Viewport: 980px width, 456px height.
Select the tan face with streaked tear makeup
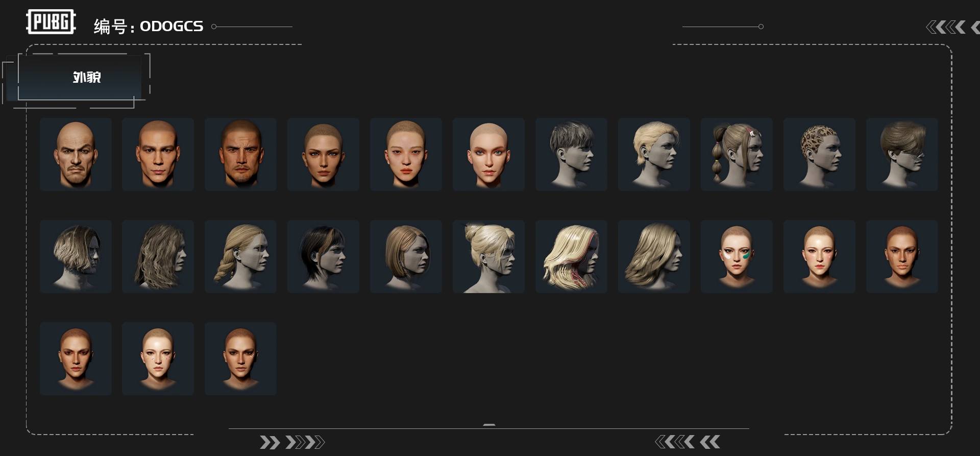(902, 256)
